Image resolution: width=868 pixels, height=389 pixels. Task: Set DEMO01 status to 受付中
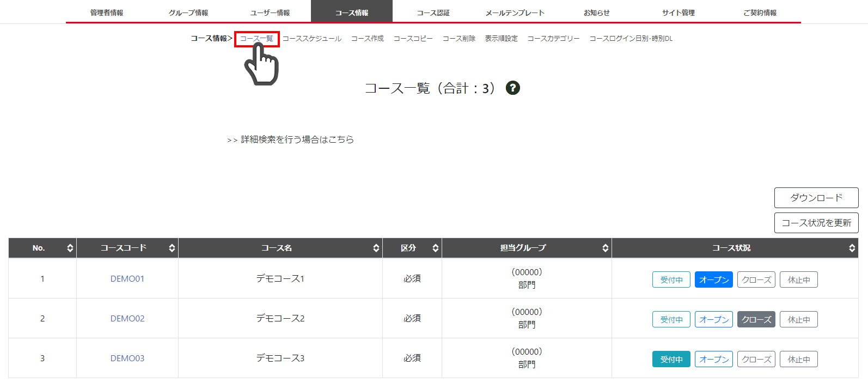671,279
